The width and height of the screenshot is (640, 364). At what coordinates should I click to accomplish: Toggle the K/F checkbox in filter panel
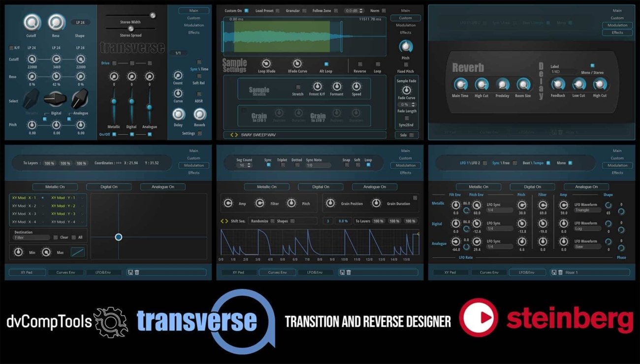11,48
